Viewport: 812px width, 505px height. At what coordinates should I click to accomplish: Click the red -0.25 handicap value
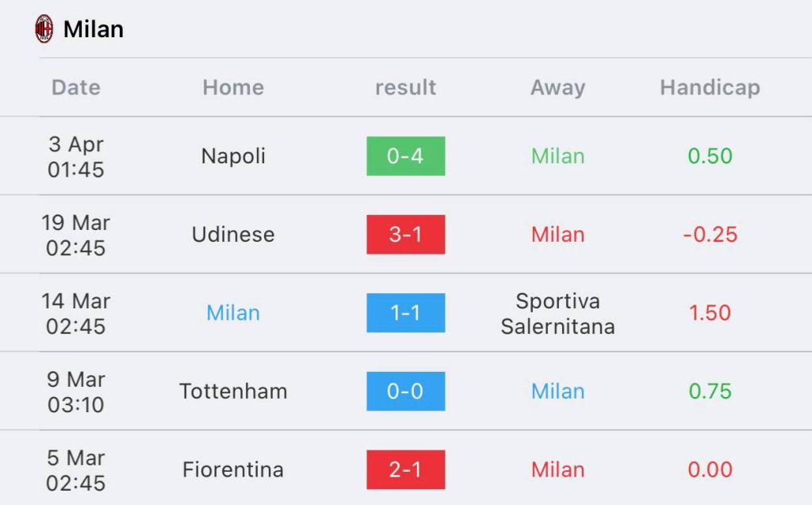[710, 235]
